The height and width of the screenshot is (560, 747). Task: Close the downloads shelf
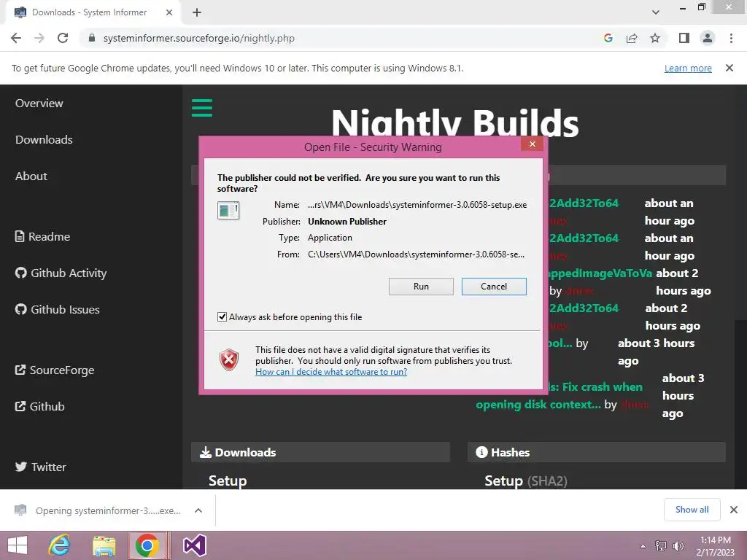tap(734, 510)
